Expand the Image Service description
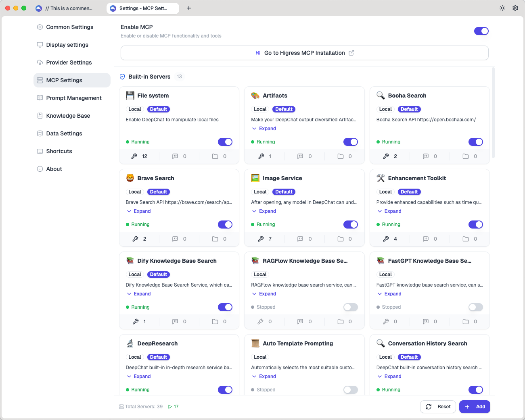525x420 pixels. pyautogui.click(x=264, y=211)
